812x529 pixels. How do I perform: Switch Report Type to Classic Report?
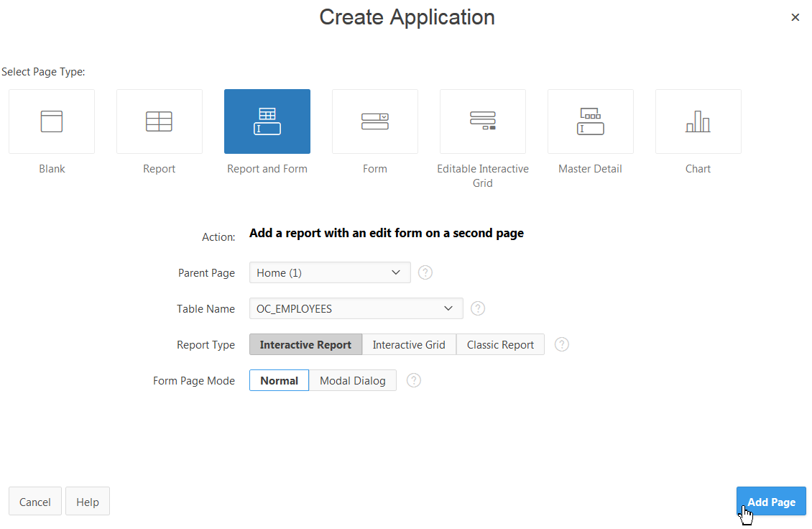(500, 344)
